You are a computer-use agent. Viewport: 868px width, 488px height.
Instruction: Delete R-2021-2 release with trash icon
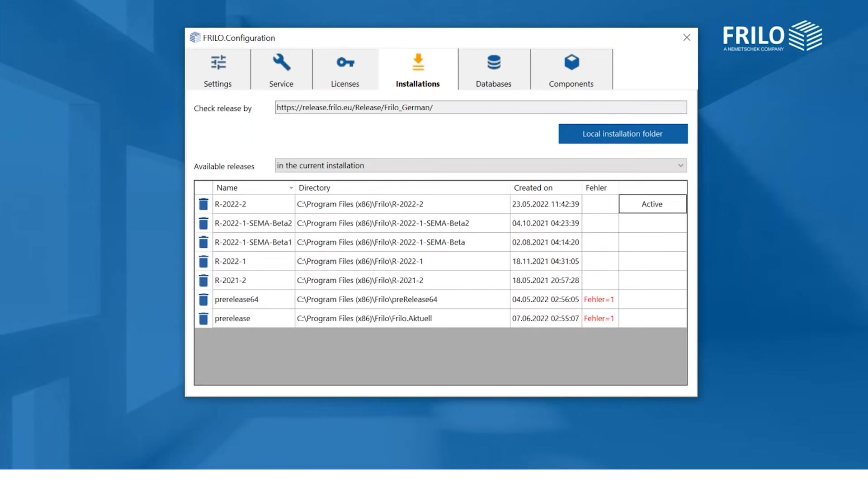203,281
